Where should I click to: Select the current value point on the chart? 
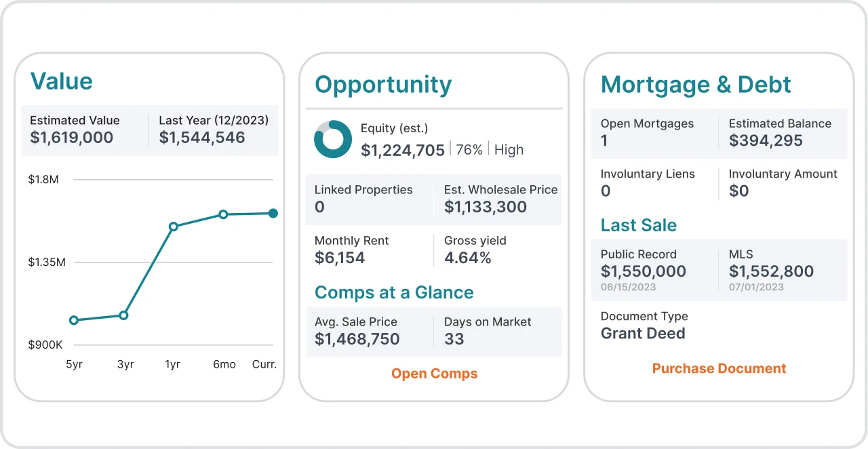tap(273, 214)
